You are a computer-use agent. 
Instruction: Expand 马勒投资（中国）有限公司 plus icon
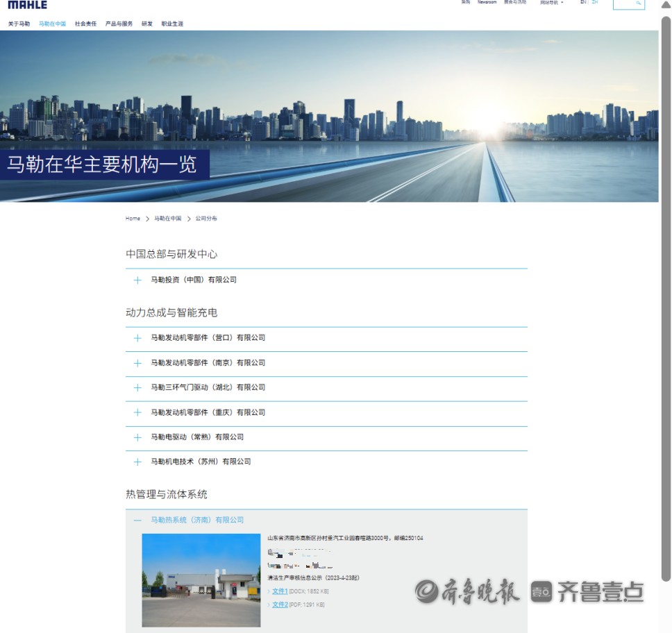coord(137,280)
